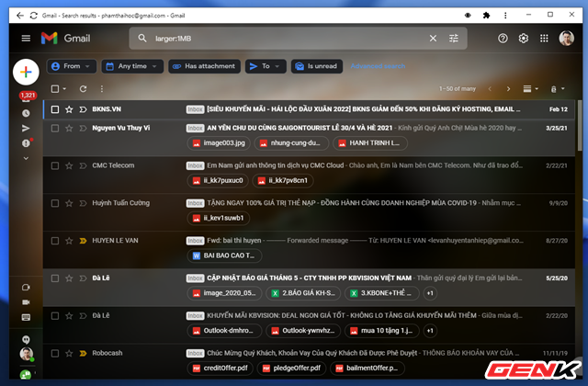Open the 2.BẢO GIÁ KH-S Excel attachment
The width and height of the screenshot is (588, 386).
(x=303, y=293)
